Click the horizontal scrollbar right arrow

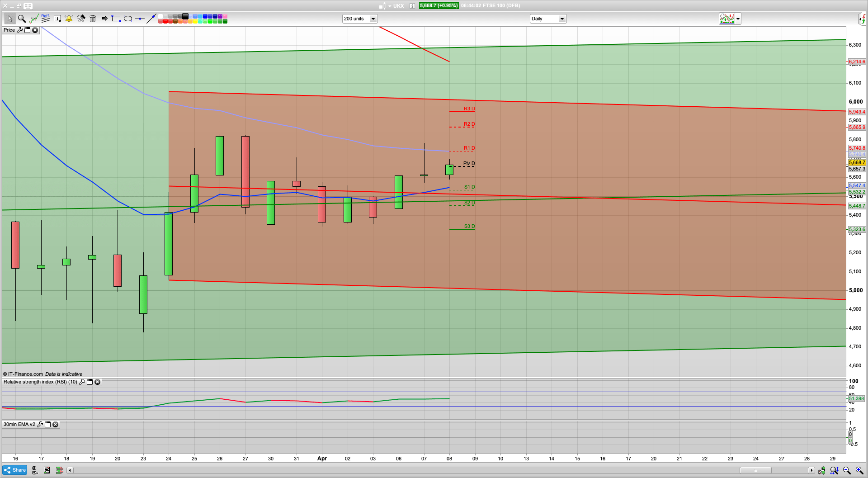point(811,470)
